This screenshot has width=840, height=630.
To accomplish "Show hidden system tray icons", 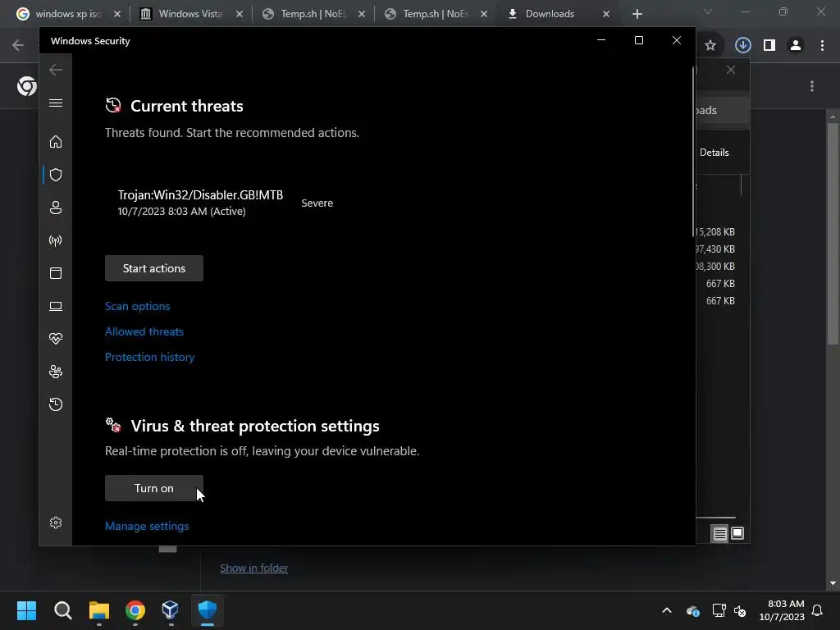I will coord(667,610).
